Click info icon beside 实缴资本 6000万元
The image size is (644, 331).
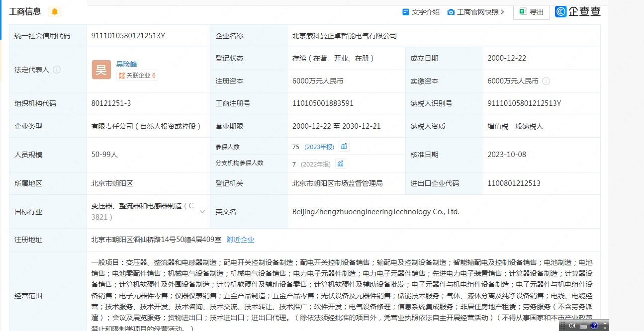click(546, 81)
